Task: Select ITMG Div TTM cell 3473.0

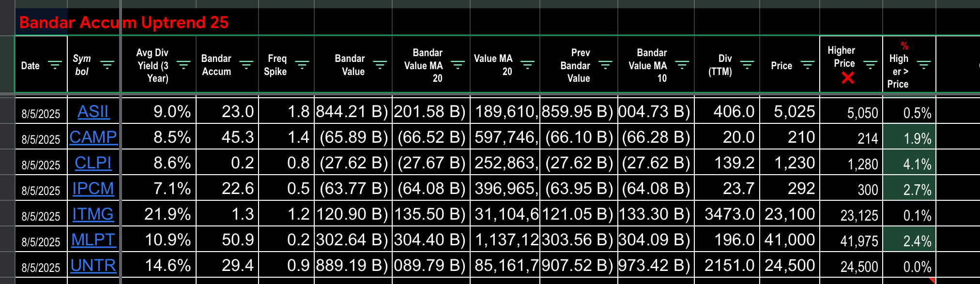Action: 727,214
